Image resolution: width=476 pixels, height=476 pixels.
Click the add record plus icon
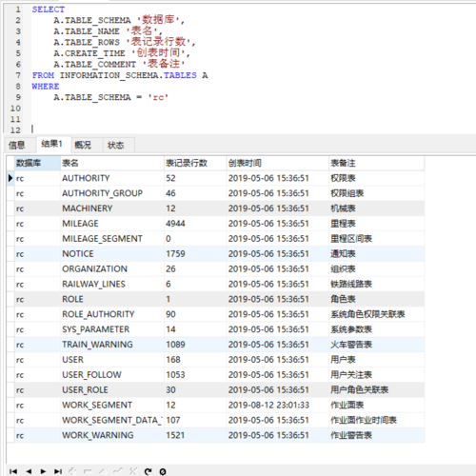coord(72,471)
